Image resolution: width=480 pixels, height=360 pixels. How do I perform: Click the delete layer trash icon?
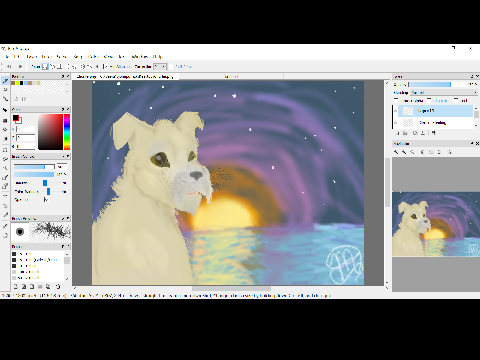tap(433, 133)
